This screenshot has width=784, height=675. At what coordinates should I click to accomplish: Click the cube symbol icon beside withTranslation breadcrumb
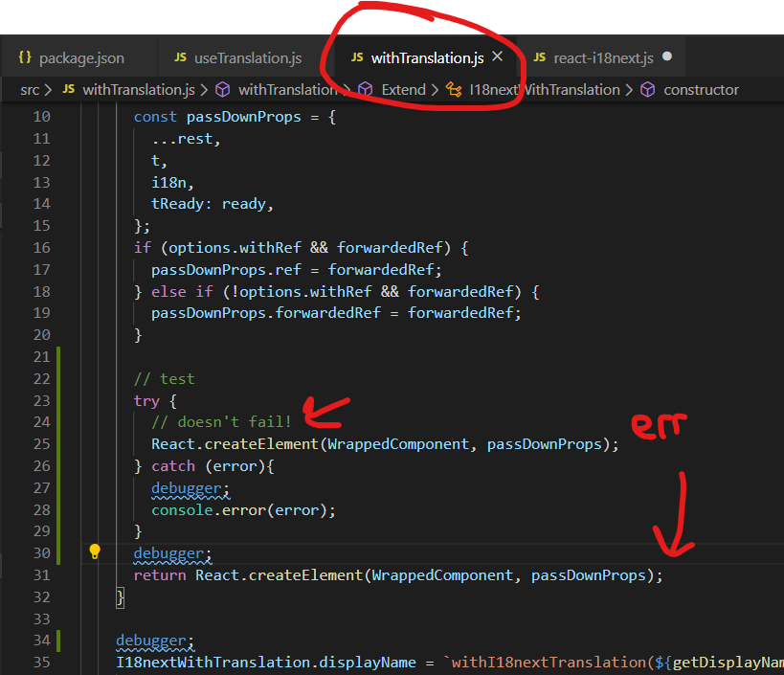point(222,89)
